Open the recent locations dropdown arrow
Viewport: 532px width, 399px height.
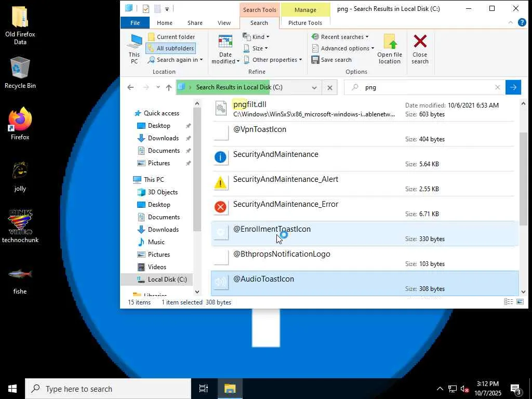point(158,87)
